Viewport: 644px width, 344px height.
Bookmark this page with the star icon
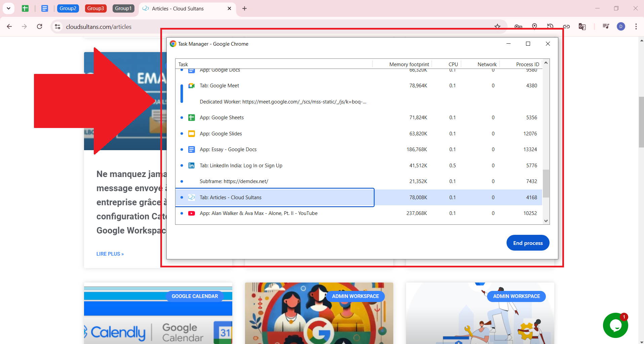click(x=497, y=27)
